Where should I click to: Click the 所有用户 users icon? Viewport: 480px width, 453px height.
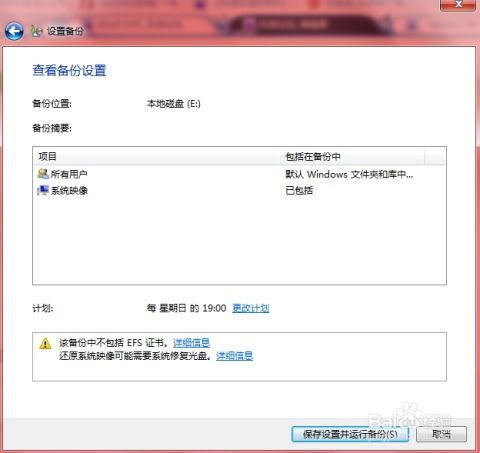tap(43, 174)
